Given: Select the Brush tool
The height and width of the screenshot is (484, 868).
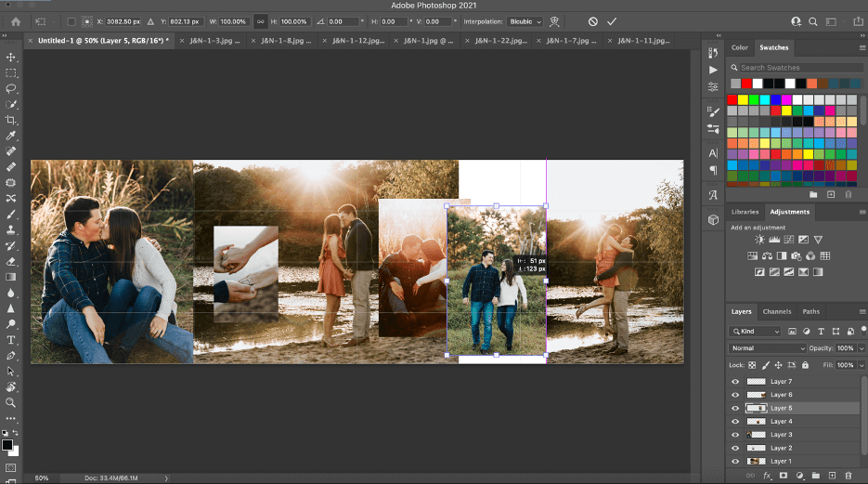Looking at the screenshot, I should tap(10, 215).
